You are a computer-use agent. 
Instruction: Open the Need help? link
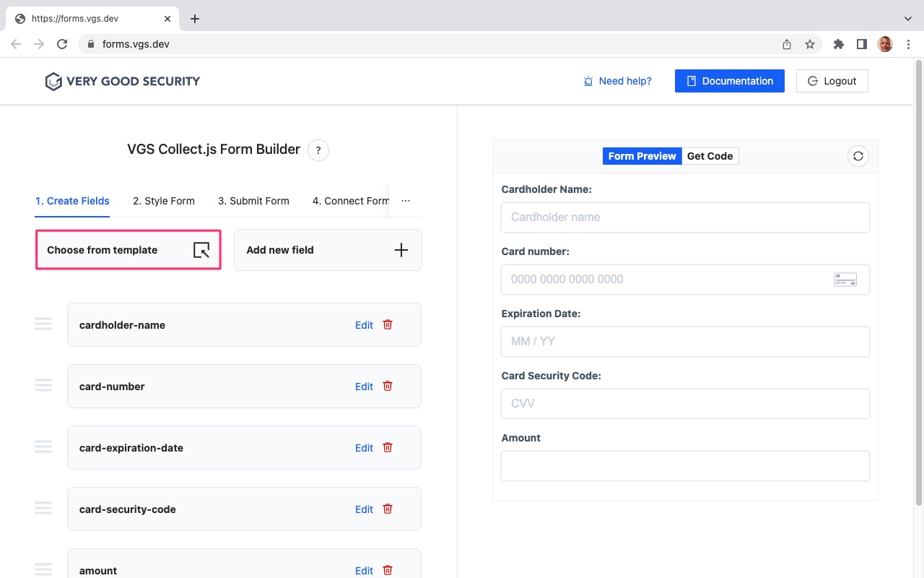618,81
